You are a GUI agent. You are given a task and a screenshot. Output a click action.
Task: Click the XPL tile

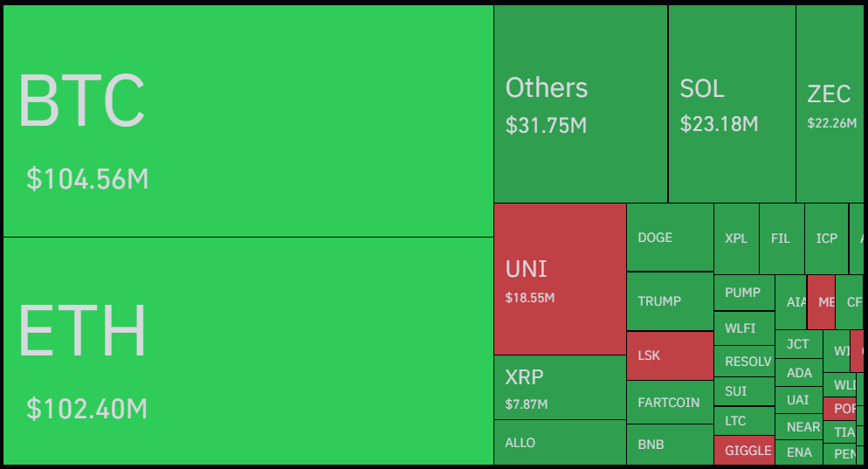pos(736,238)
